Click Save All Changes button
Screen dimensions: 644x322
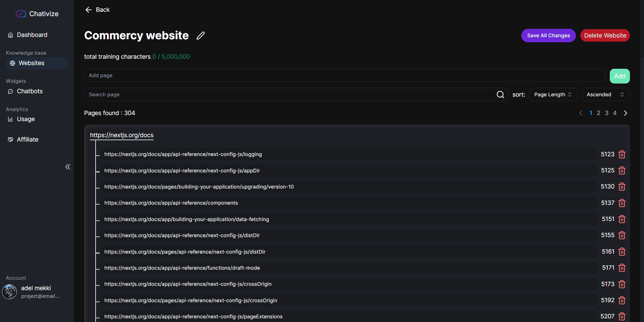548,36
